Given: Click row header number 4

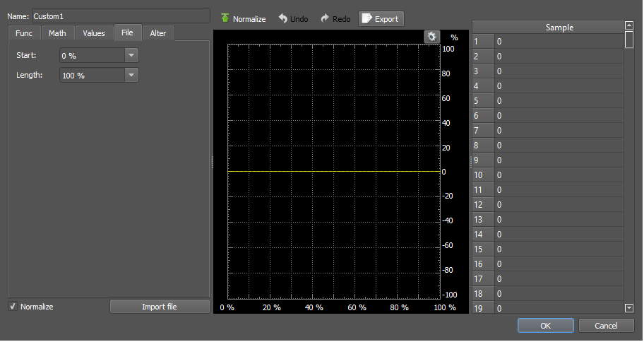Looking at the screenshot, I should click(484, 86).
